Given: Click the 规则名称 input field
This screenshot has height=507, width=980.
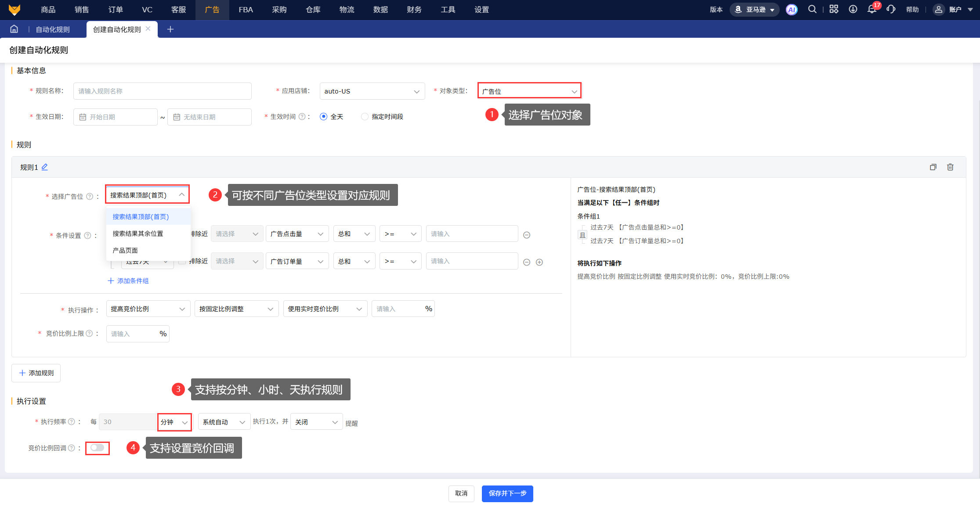Looking at the screenshot, I should pyautogui.click(x=162, y=91).
